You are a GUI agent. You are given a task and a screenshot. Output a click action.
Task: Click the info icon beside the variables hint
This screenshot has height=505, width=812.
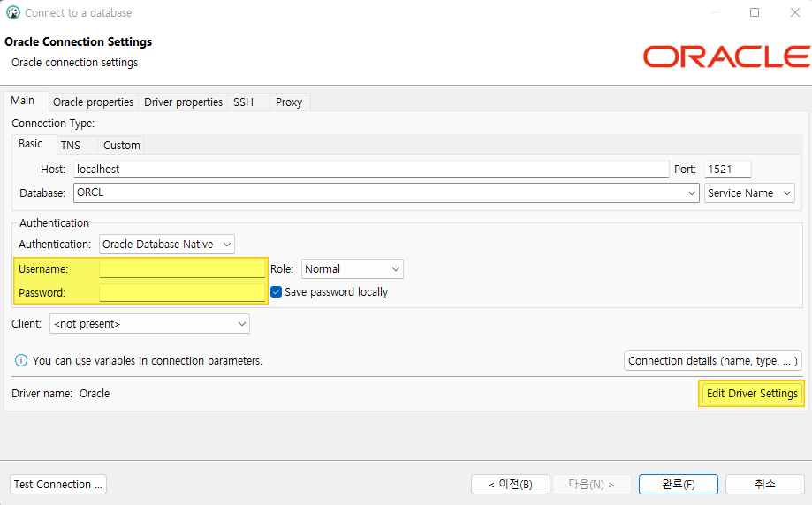tap(20, 360)
